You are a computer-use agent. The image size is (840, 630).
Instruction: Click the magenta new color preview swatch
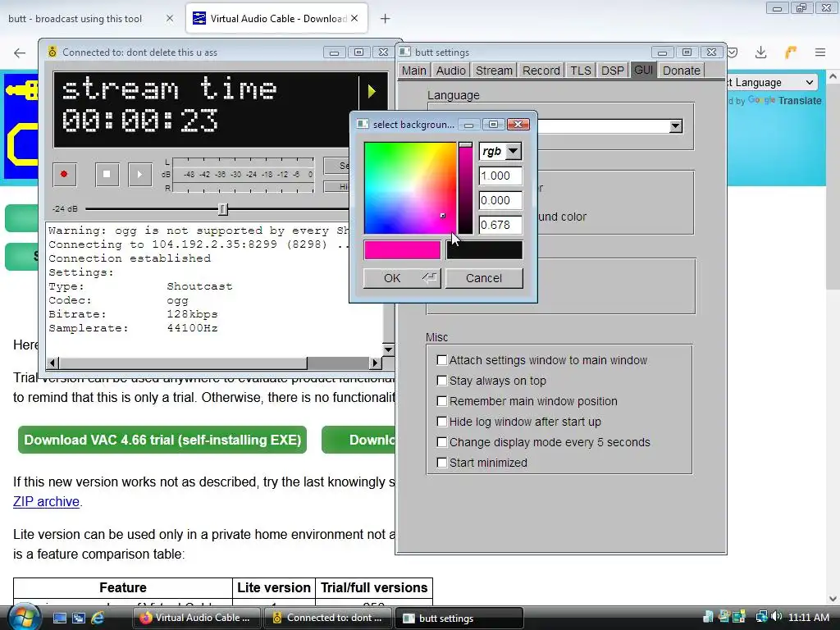(x=402, y=250)
